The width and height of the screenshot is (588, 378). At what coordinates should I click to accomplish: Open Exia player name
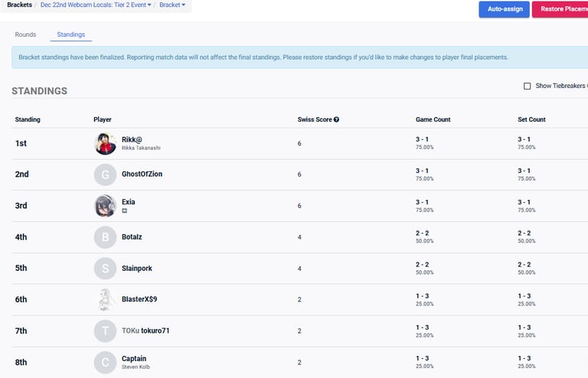[129, 202]
